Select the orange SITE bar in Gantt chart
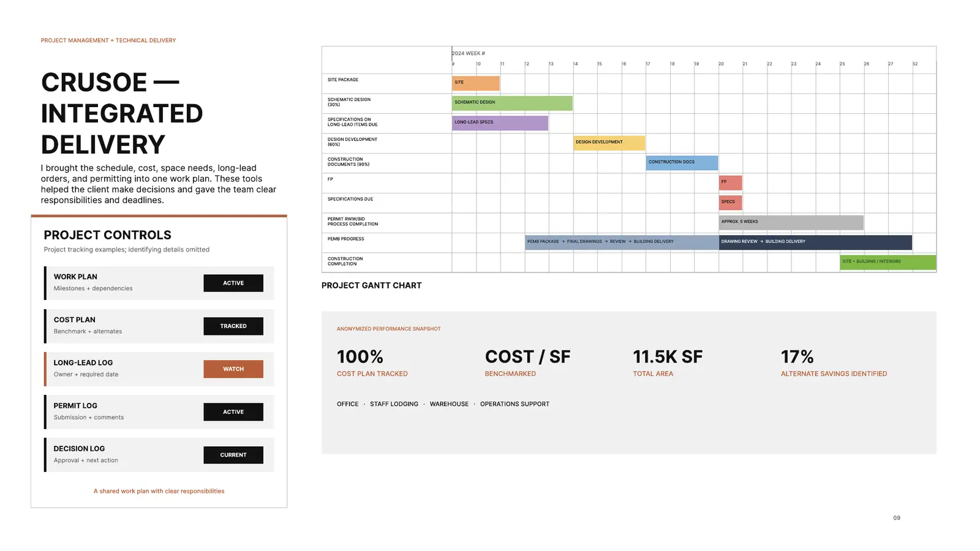This screenshot has height=551, width=980. pyautogui.click(x=476, y=83)
